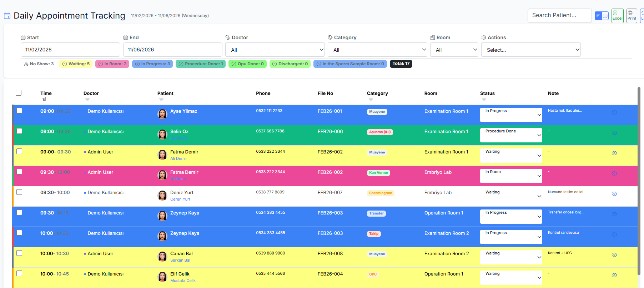Image resolution: width=644 pixels, height=288 pixels.
Task: Check the Deniz Yurt row checkbox
Action: point(19,192)
